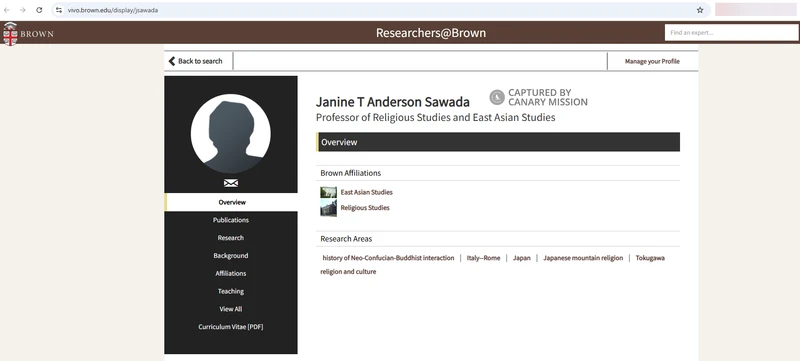Open Manage your Profile
This screenshot has width=800, height=361.
[x=652, y=61]
